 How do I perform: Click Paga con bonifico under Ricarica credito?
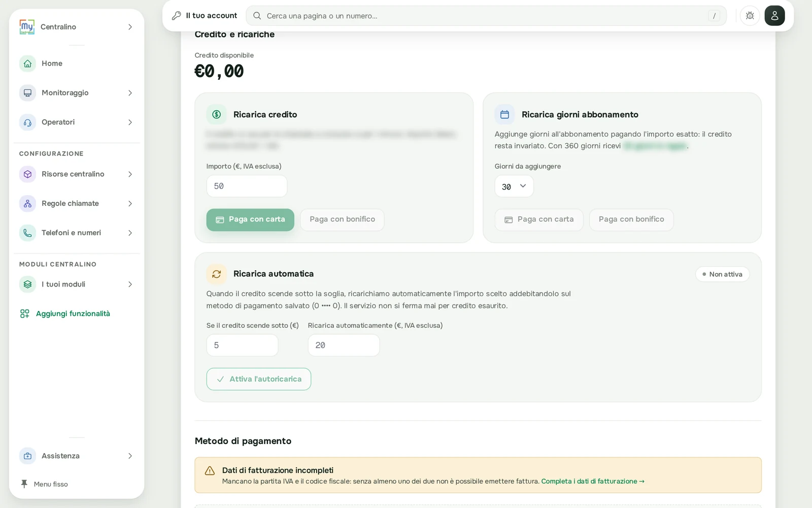(343, 219)
